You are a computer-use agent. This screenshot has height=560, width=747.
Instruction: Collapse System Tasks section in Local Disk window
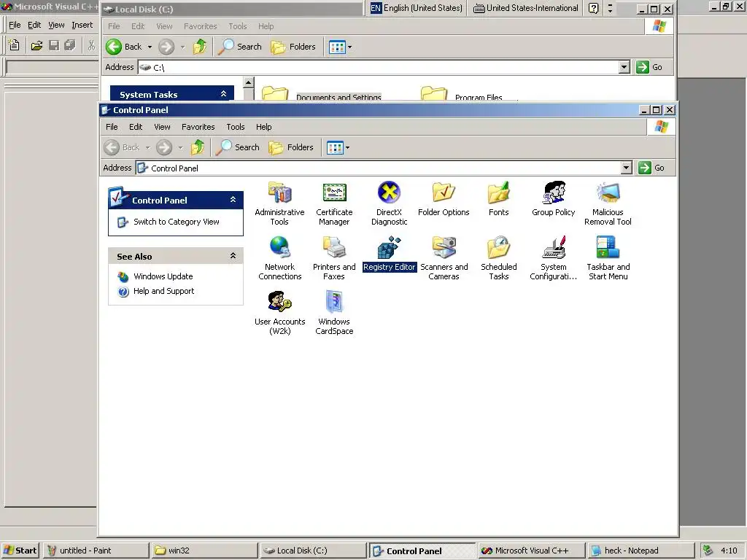[223, 94]
